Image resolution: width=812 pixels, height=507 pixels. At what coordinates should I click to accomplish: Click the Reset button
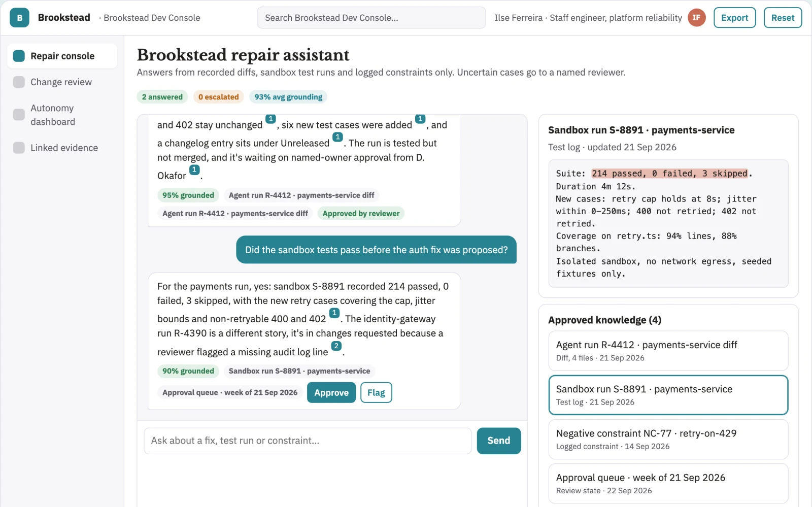click(783, 18)
